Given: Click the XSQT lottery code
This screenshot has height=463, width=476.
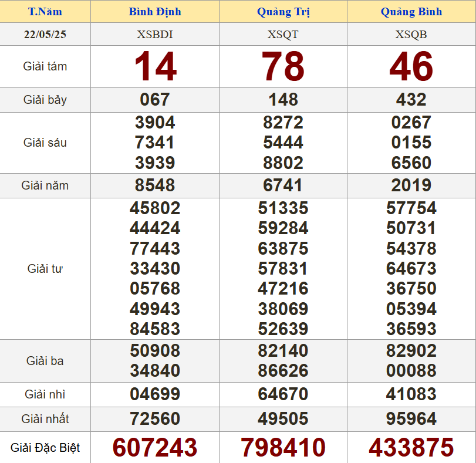Looking at the screenshot, I should 283,35.
